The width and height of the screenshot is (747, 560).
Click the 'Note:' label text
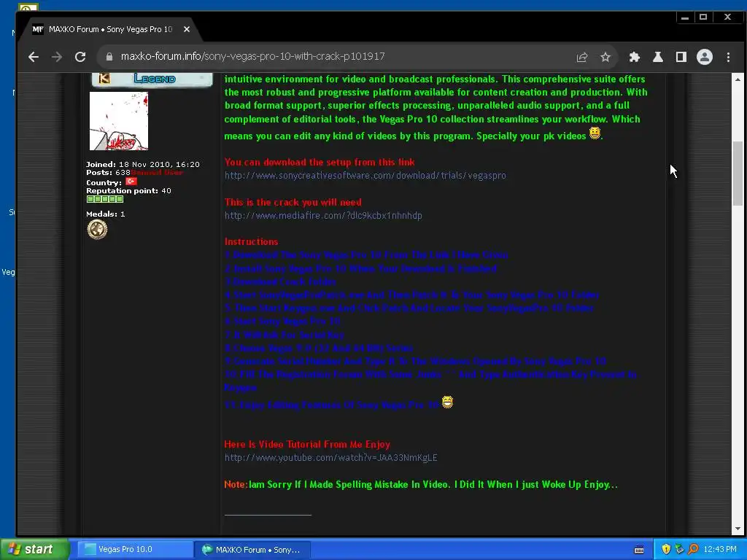click(236, 484)
